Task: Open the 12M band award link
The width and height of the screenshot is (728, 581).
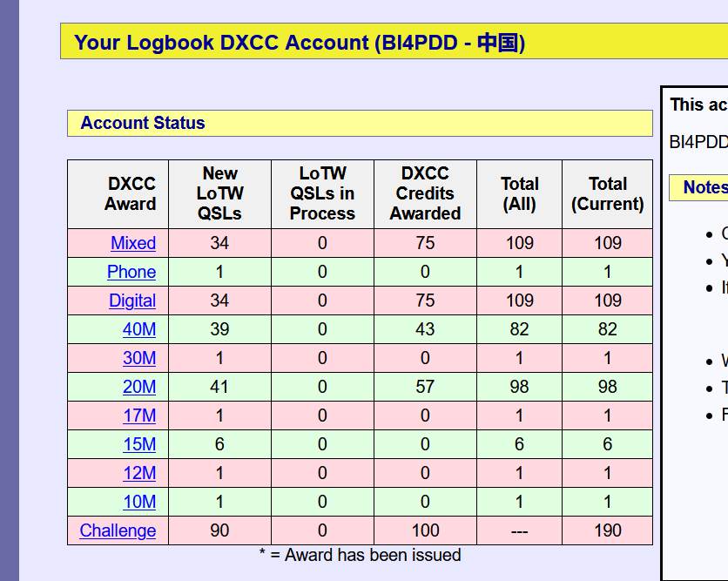Action: 139,473
